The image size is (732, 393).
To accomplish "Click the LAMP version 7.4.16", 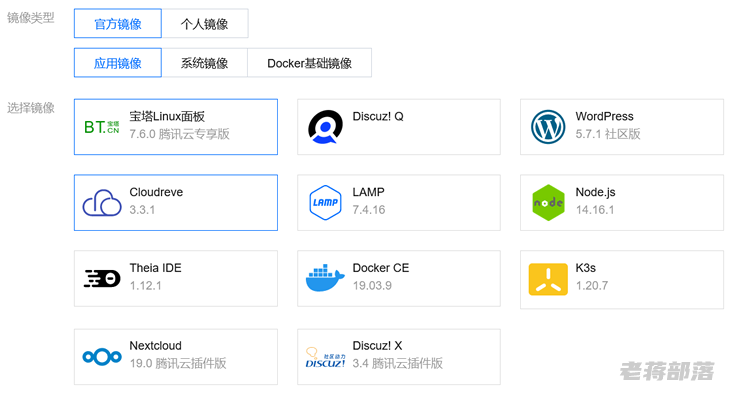I will click(x=369, y=210).
